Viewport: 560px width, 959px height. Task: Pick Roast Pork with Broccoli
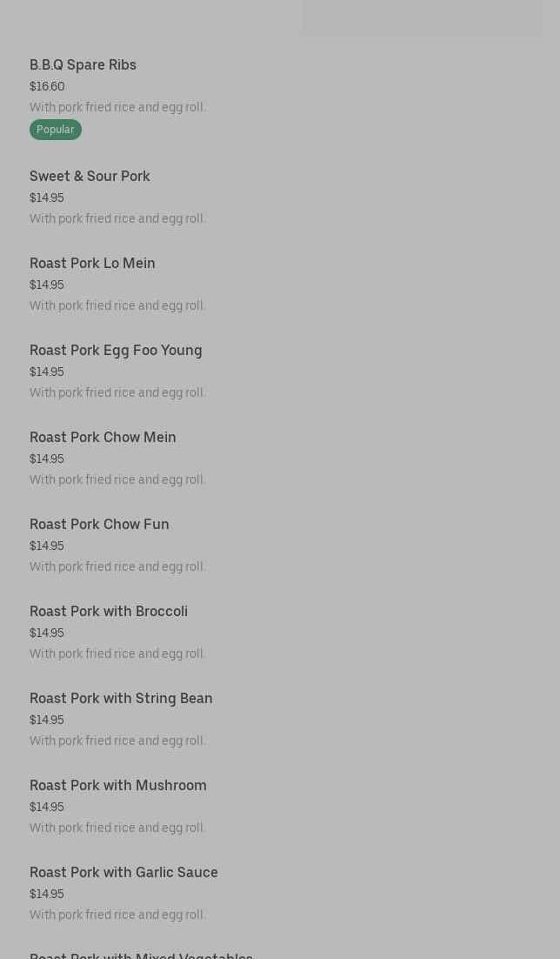[109, 612]
